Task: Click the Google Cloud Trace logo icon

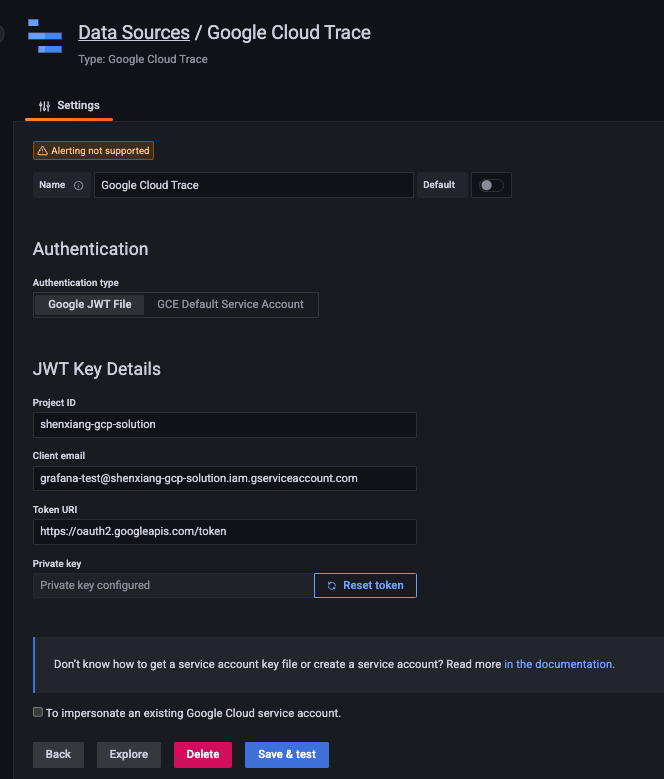Action: click(44, 36)
